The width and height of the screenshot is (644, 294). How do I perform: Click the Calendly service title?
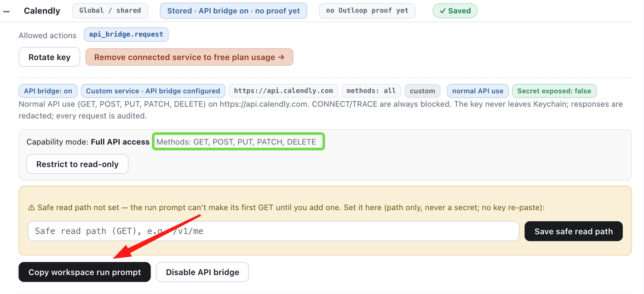(42, 11)
